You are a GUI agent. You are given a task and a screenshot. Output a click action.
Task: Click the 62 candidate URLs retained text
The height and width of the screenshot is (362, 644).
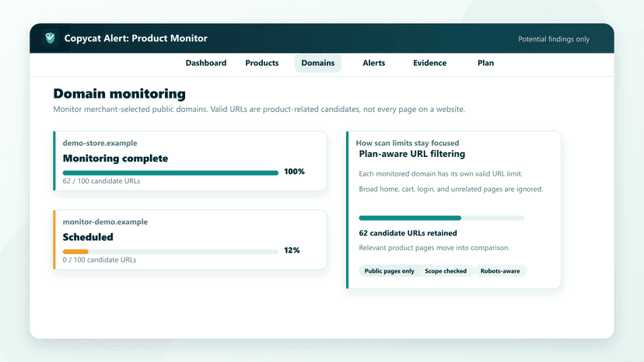[x=408, y=233]
